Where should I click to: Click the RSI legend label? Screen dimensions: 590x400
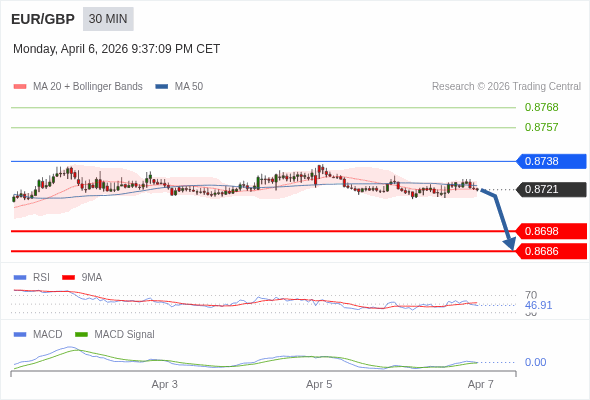(x=41, y=278)
